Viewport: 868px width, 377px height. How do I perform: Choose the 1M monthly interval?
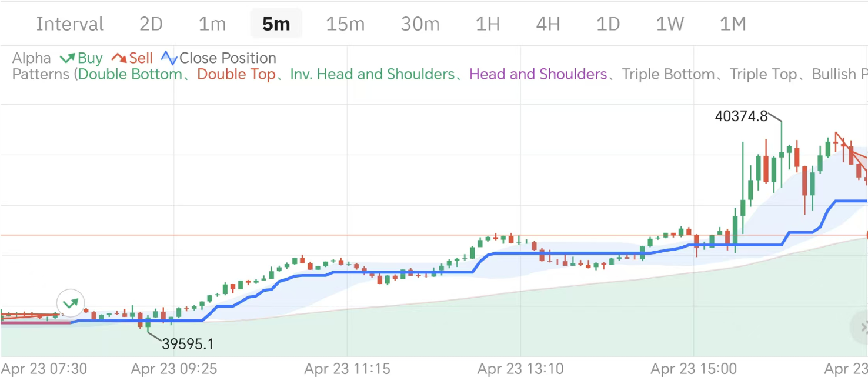pos(733,24)
